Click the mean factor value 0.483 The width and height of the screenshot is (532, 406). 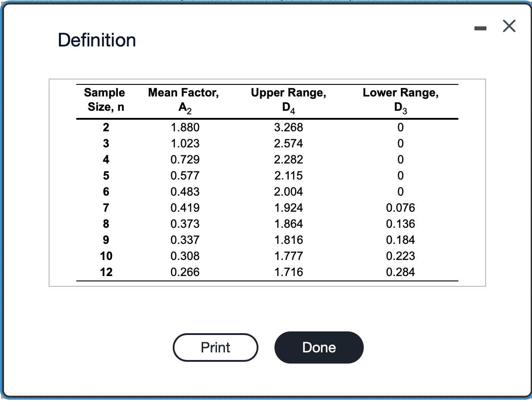pos(185,192)
